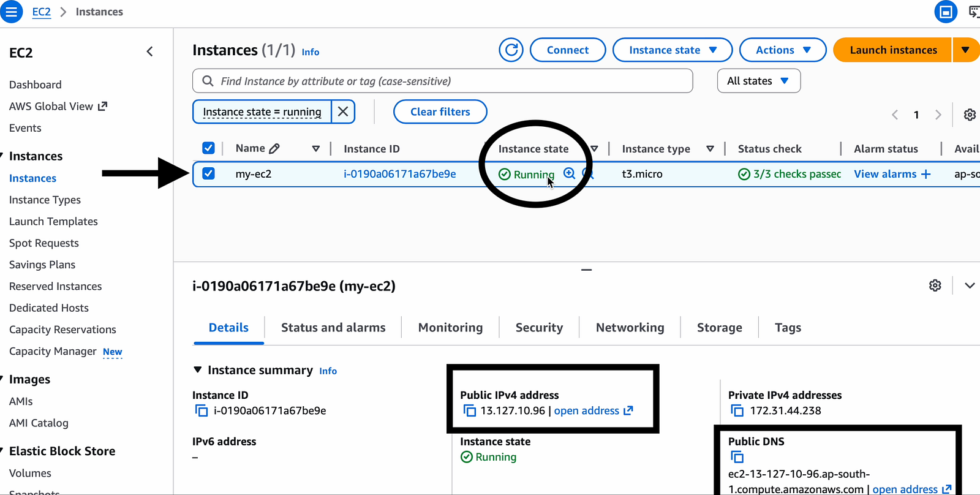Open Dedicated Hosts in the sidebar

[x=49, y=308]
